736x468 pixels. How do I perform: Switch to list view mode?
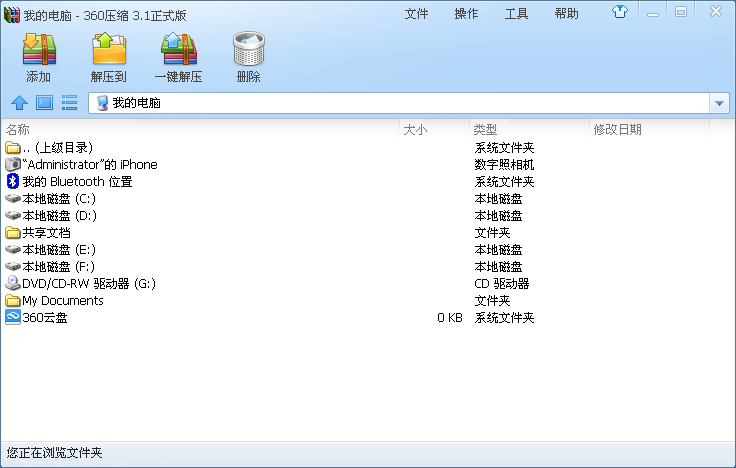click(70, 102)
